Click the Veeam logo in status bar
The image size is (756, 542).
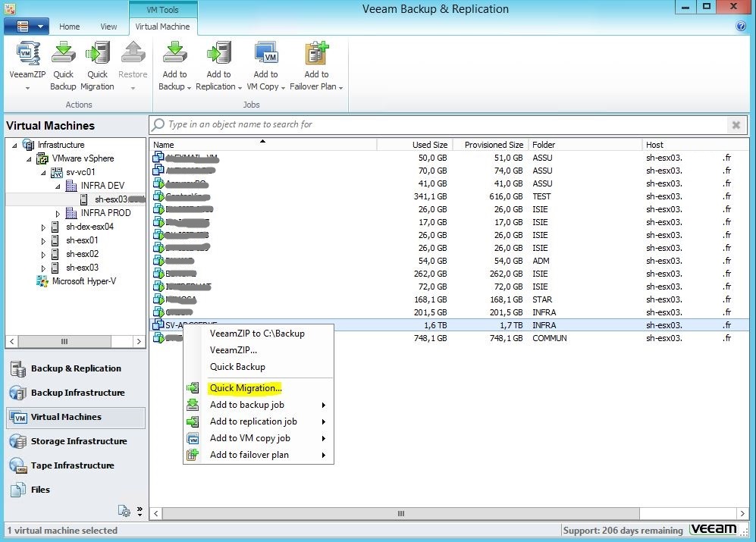[714, 529]
